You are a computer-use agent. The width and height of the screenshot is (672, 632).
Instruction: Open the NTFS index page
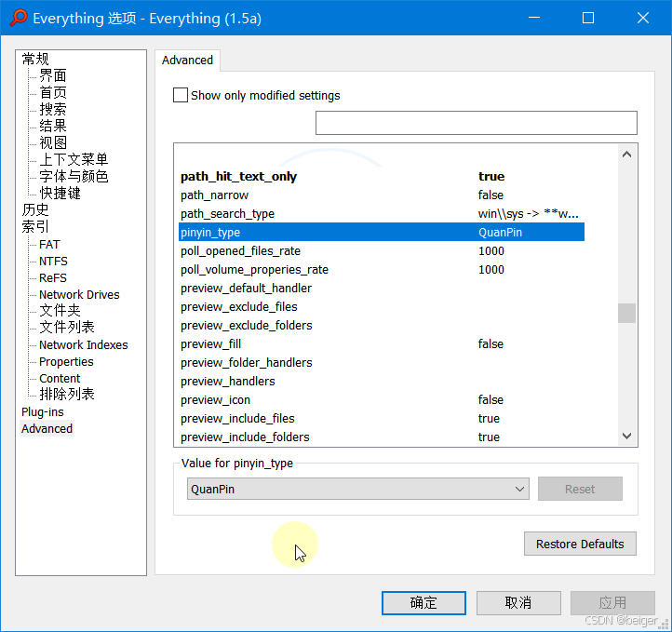[x=53, y=261]
